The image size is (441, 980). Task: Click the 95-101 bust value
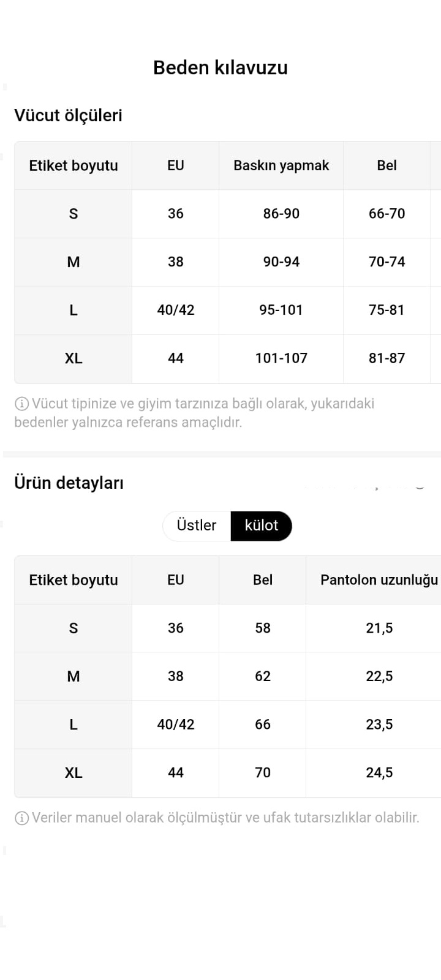pyautogui.click(x=281, y=310)
